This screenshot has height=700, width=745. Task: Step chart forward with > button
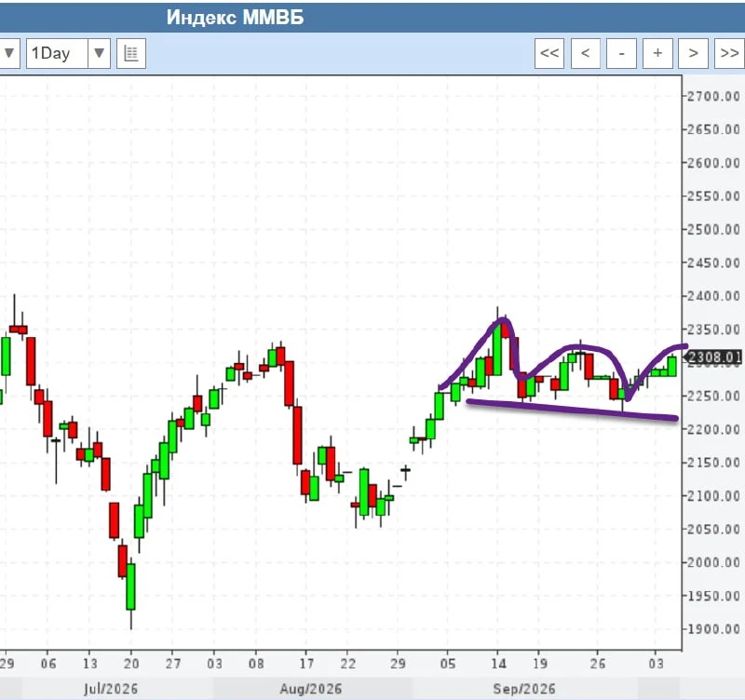click(x=693, y=53)
